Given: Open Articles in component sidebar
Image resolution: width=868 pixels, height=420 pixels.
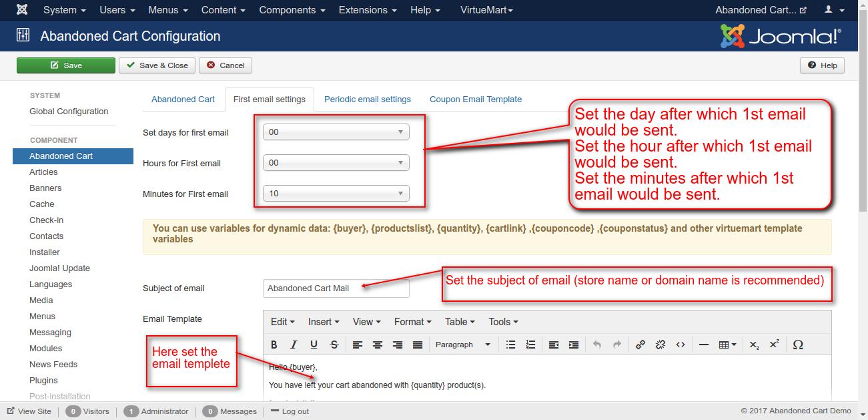Looking at the screenshot, I should point(43,172).
